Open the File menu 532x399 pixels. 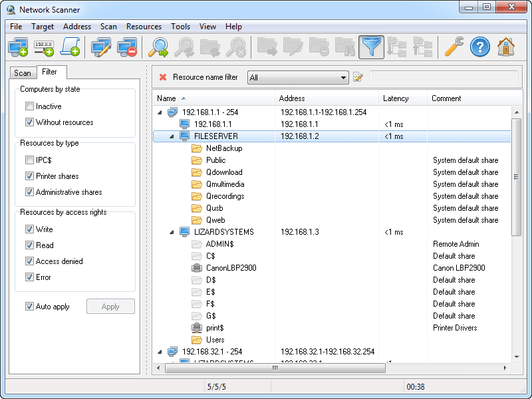[x=16, y=27]
